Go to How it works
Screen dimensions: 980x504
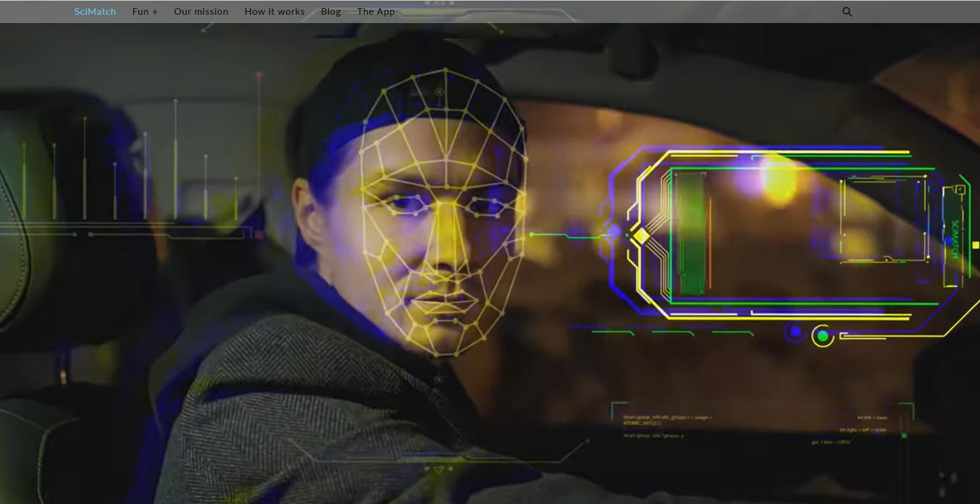click(x=274, y=12)
